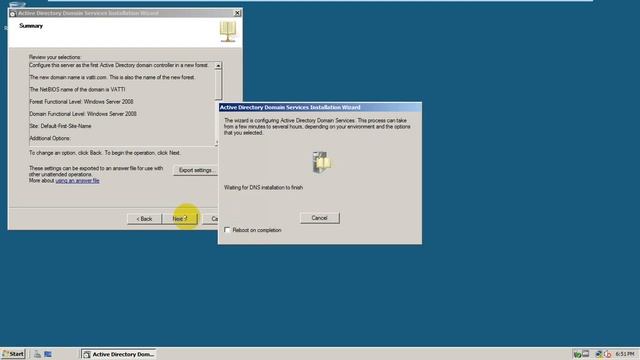This screenshot has height=360, width=640.
Task: Launch PowerShell icon in quick launch
Action: (x=48, y=354)
